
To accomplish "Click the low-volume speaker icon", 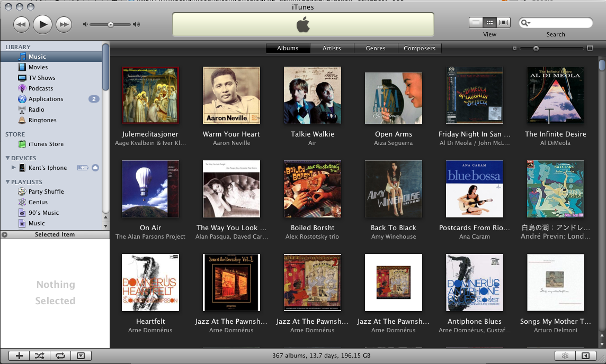I will pyautogui.click(x=85, y=25).
